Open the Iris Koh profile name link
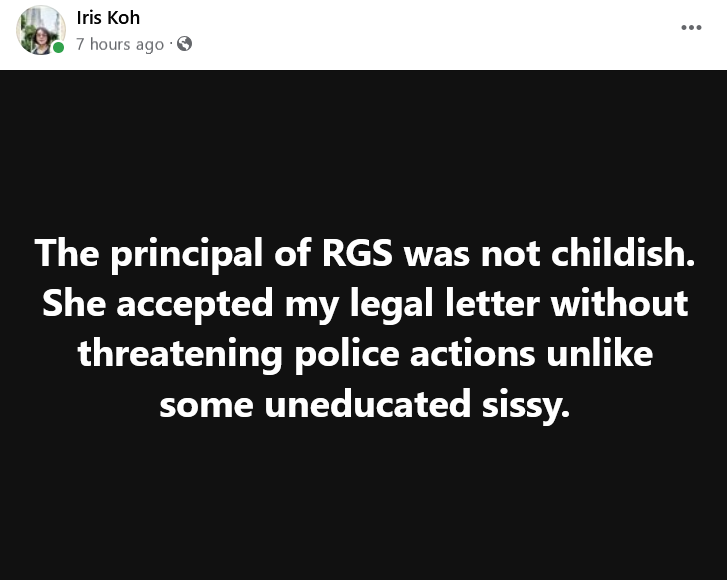The height and width of the screenshot is (580, 727). pyautogui.click(x=108, y=18)
